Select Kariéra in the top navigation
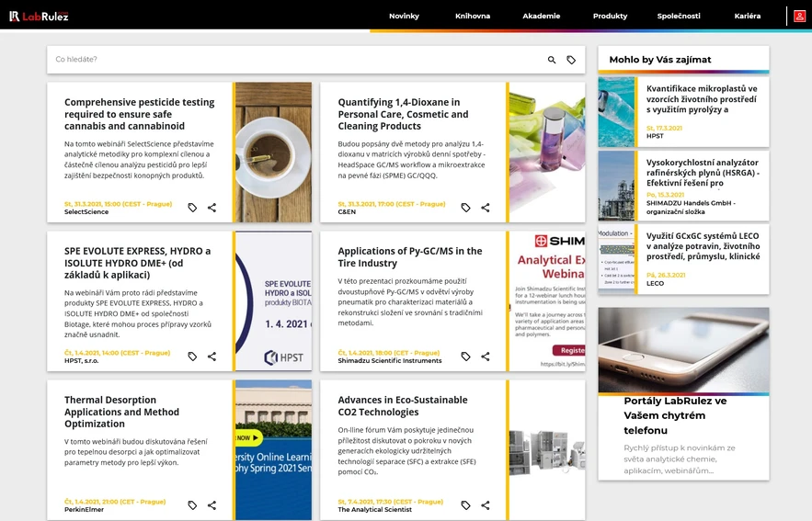Image resolution: width=812 pixels, height=521 pixels. [747, 16]
